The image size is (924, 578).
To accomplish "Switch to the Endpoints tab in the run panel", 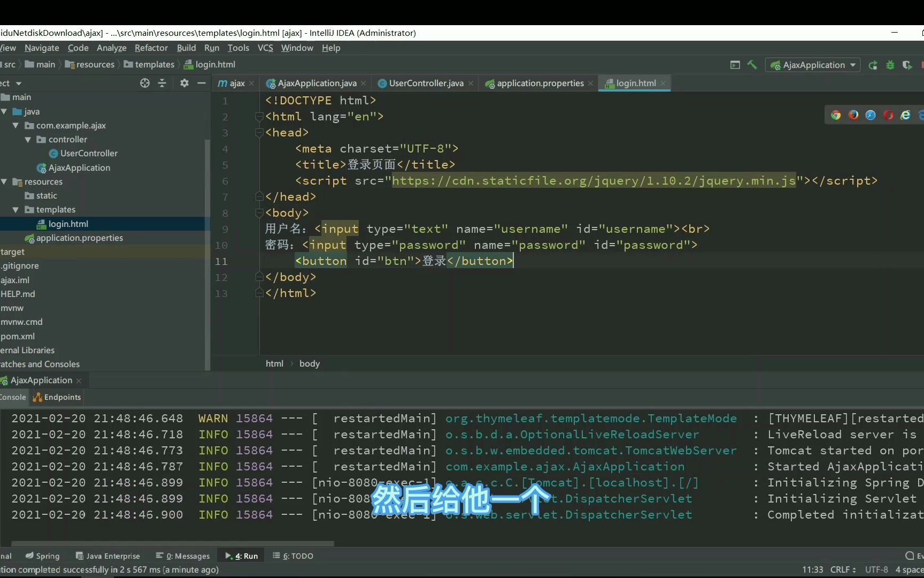I will tap(57, 397).
